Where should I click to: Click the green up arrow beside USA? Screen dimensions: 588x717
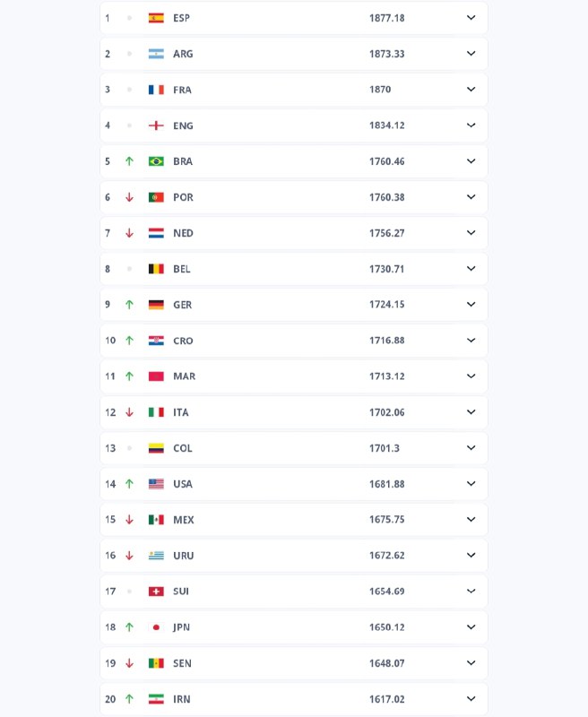tap(129, 484)
